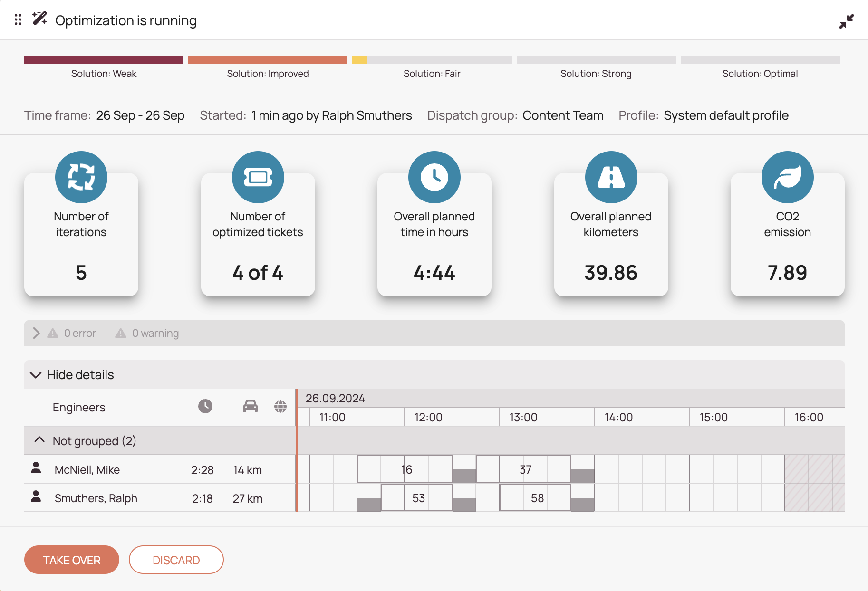Click the magic wand optimization icon in the header

(39, 18)
